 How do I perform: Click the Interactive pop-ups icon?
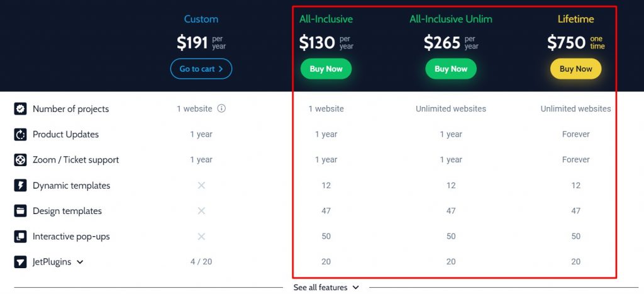(x=20, y=237)
